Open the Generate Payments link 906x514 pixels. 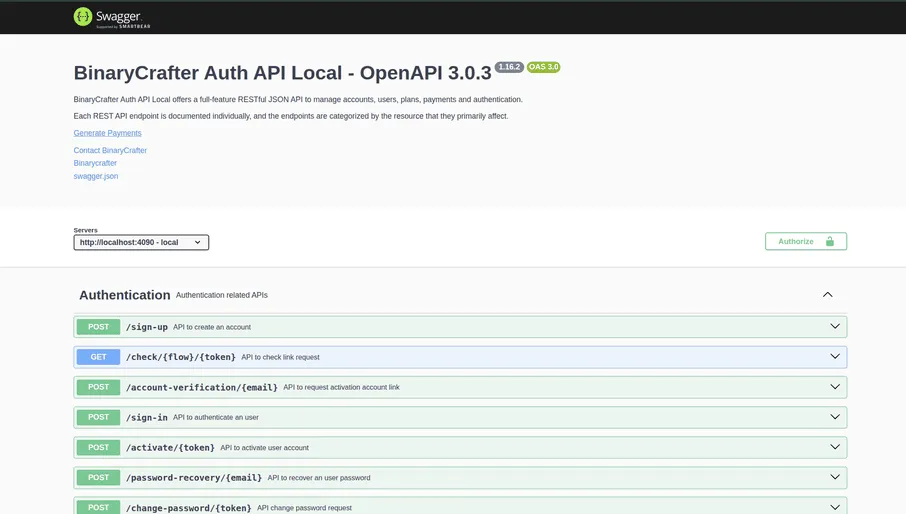pos(107,133)
